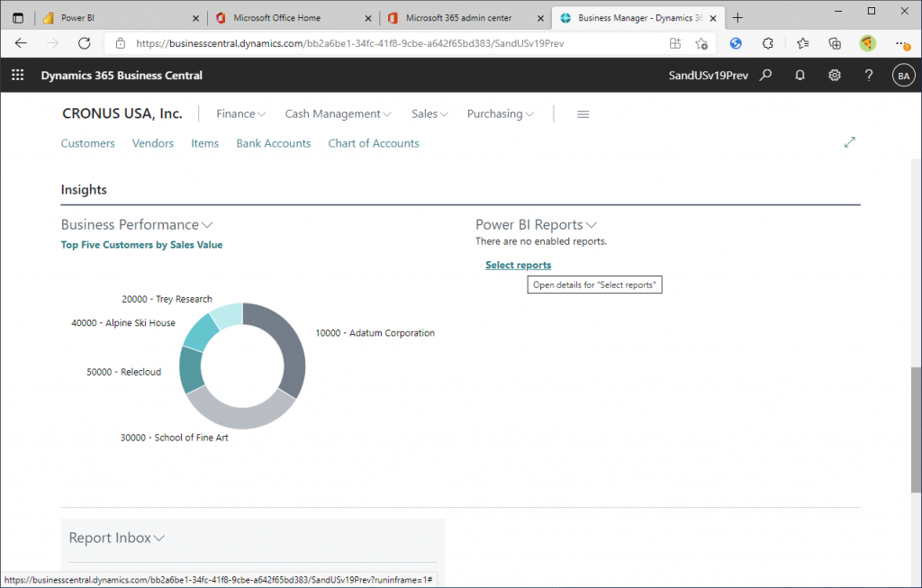Click the Dynamics 365 Business Central title
Image resolution: width=922 pixels, height=588 pixels.
point(122,76)
